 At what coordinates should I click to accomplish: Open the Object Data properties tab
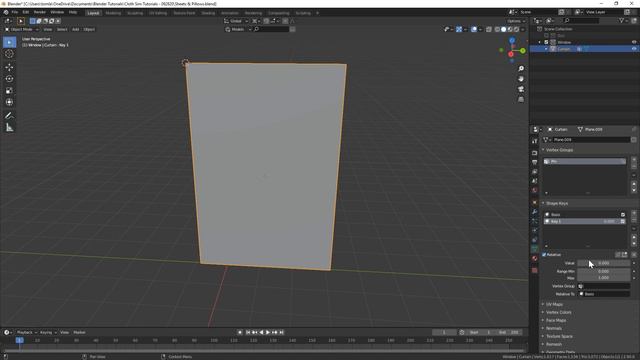[535, 249]
